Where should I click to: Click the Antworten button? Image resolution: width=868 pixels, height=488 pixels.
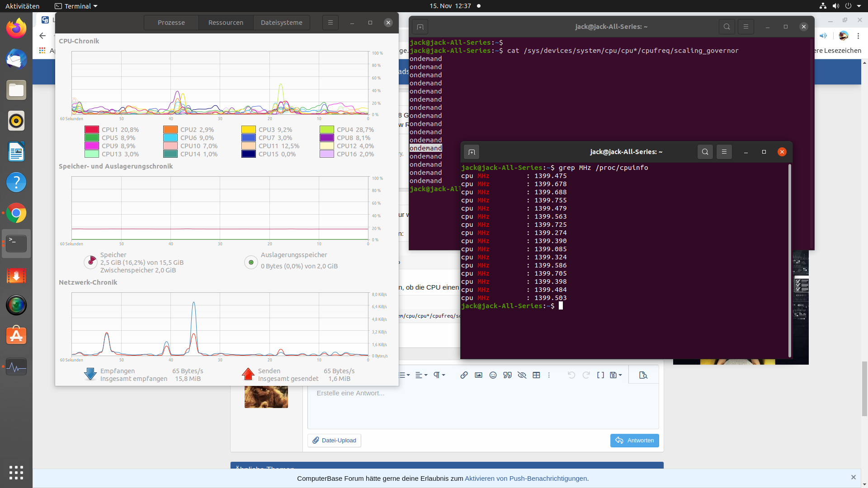click(634, 441)
